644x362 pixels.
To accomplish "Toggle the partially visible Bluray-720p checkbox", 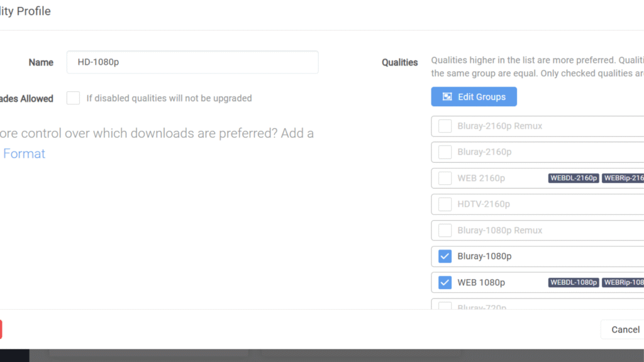I will coord(445,306).
